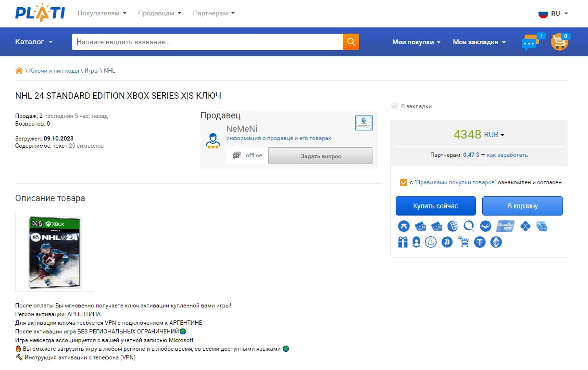Open the RUB currency selector
588x370 pixels.
(x=494, y=135)
